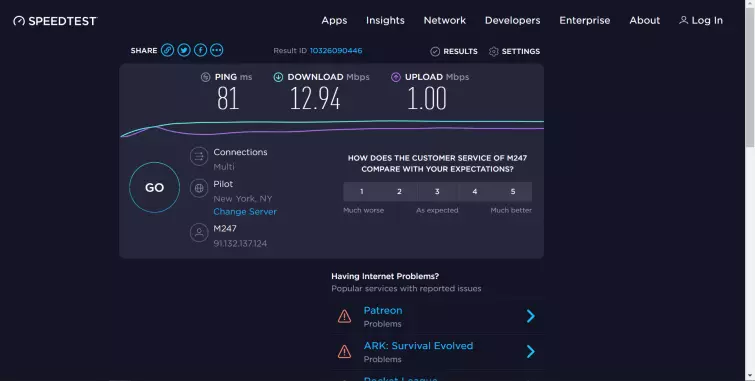This screenshot has height=381, width=755.
Task: Rate customer service 5 (Much better)
Action: 513,192
